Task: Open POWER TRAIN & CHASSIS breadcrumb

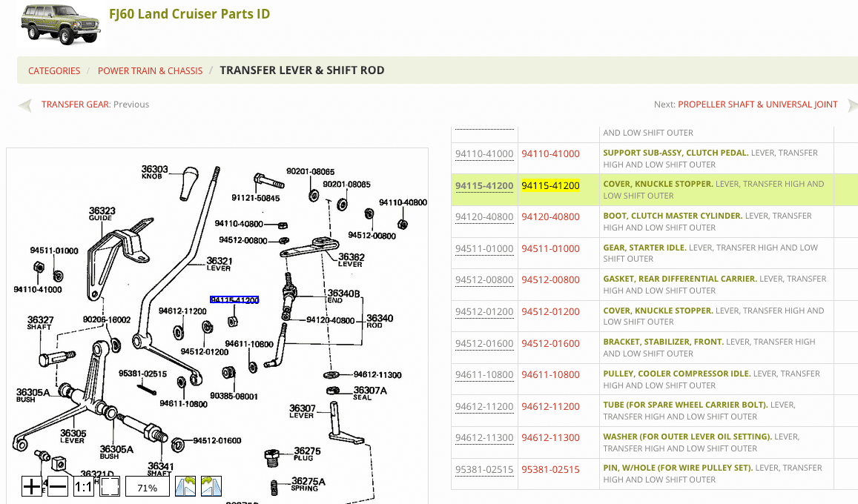Action: click(150, 70)
